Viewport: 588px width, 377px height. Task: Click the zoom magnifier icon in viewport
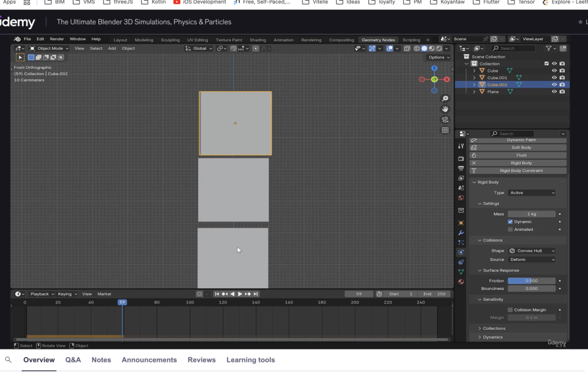[x=445, y=99]
